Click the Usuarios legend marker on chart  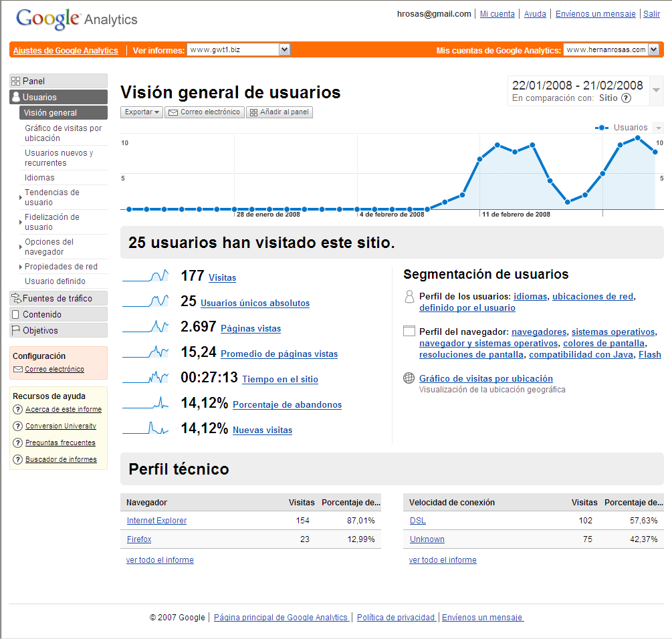(x=602, y=128)
